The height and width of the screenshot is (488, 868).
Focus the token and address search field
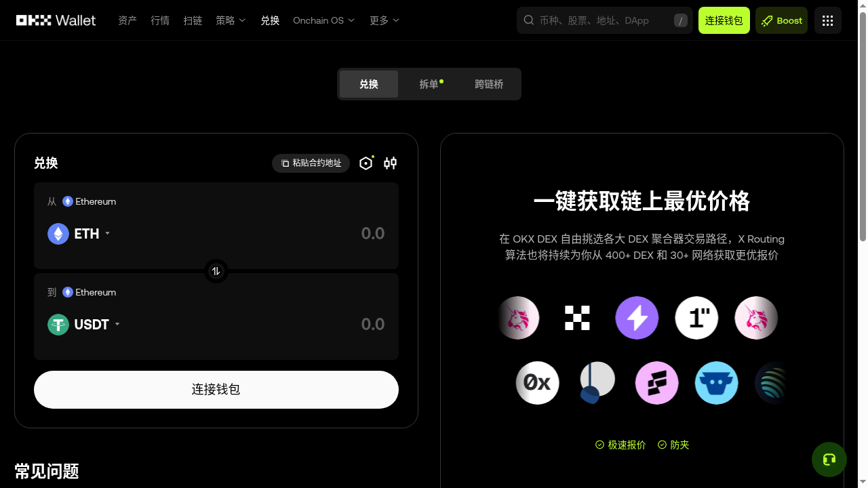(x=605, y=20)
